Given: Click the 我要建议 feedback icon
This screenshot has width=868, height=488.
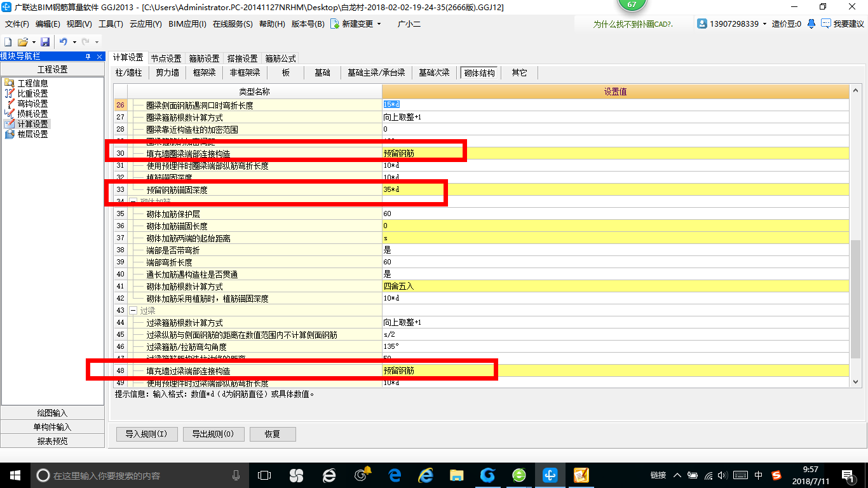Looking at the screenshot, I should [825, 24].
